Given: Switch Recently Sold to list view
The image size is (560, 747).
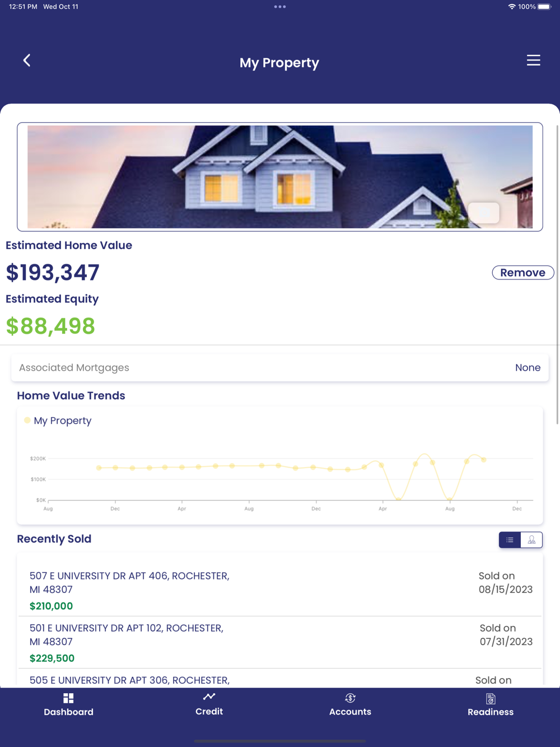Looking at the screenshot, I should [510, 540].
